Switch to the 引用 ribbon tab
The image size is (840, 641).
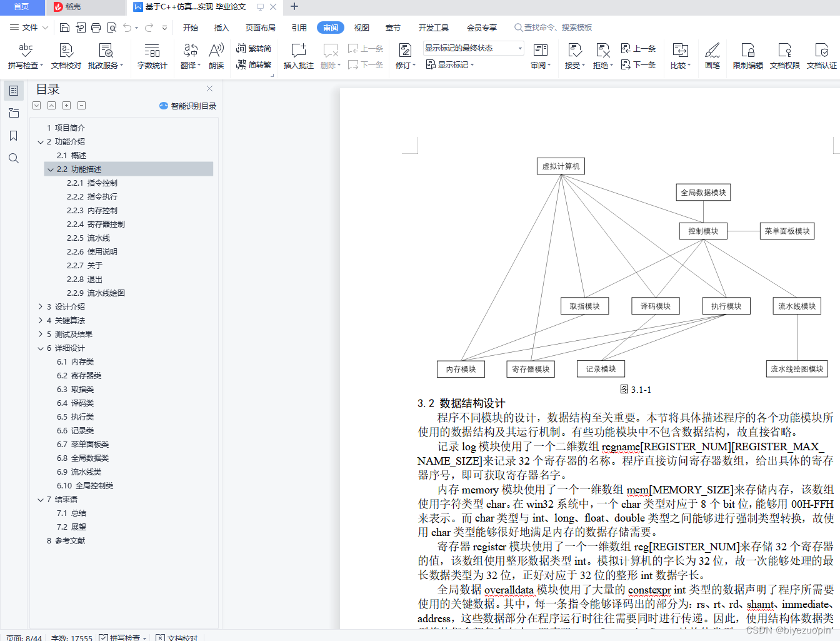(299, 28)
